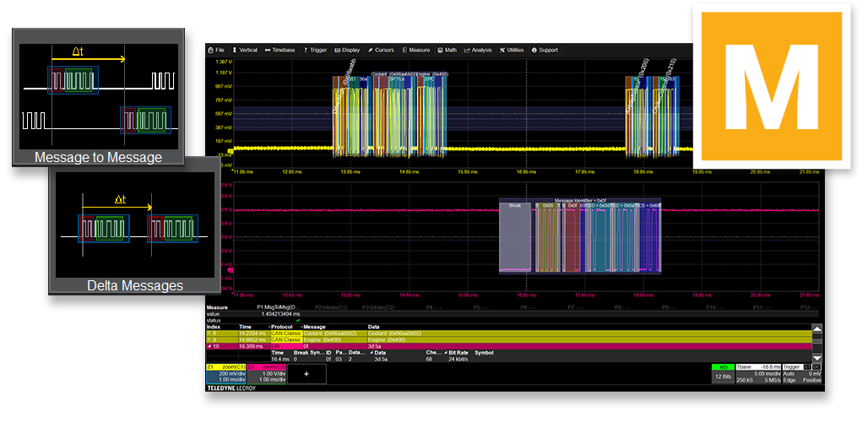Click the 24 kbit/s bit rate value
This screenshot has height=422, width=868.
458,359
